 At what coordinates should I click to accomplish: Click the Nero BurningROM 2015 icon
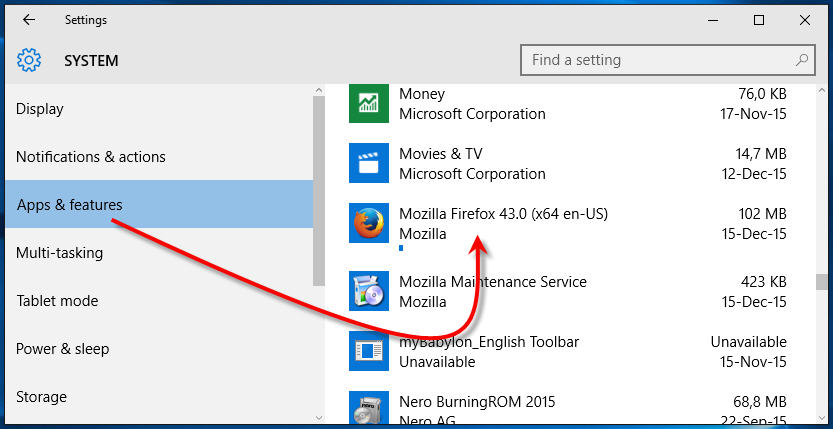pos(368,408)
